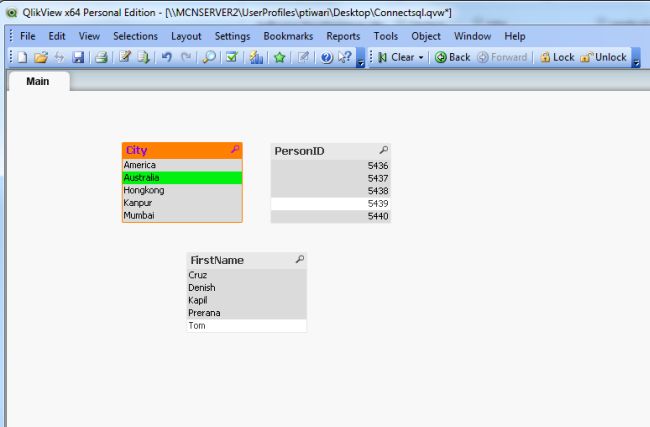Open the Bookmarks menu
Screen dimensions: 650x427
point(289,36)
